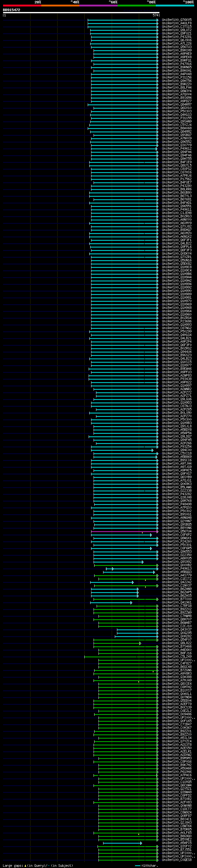The image size is (197, 868).
Task: Select the UniRef100_Q6CUW4 label
Action: [177, 785]
